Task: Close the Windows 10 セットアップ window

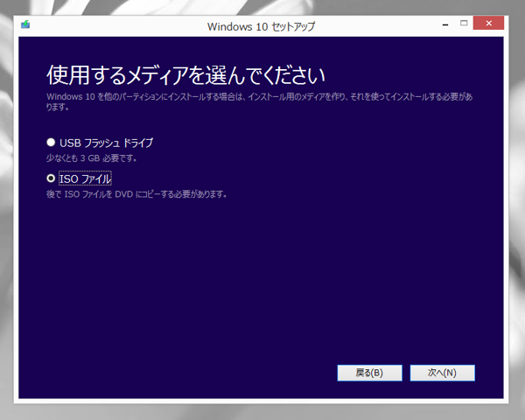Action: click(488, 23)
